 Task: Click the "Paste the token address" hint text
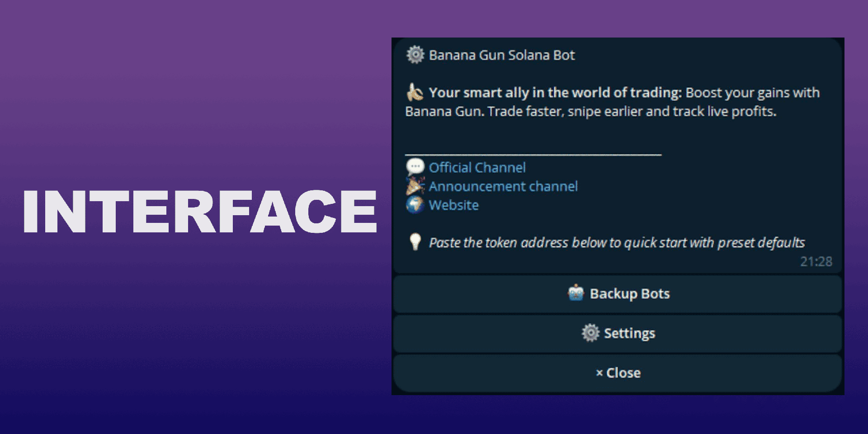click(617, 243)
